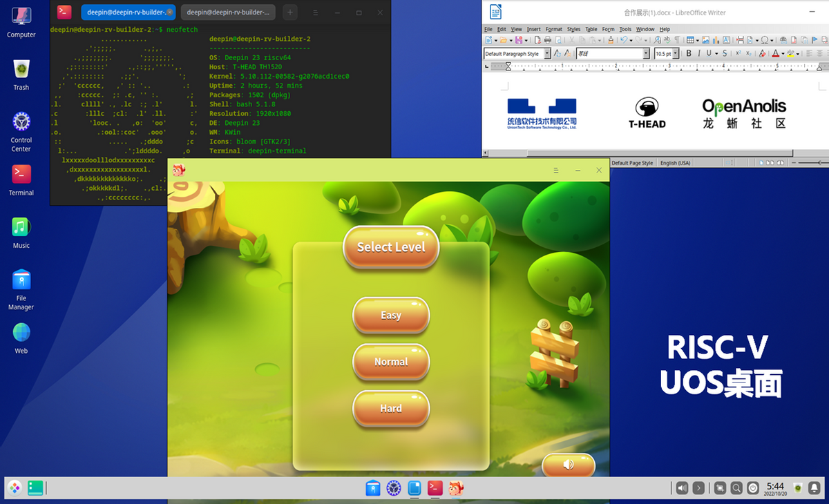This screenshot has height=504, width=829.
Task: Click the Insert Table icon in Writer
Action: (x=690, y=41)
